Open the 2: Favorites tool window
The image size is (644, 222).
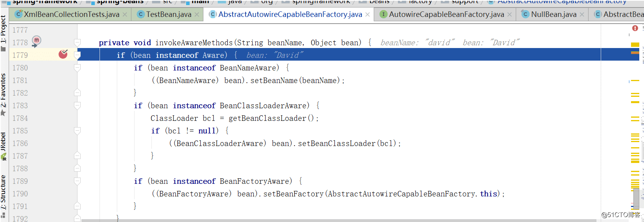pyautogui.click(x=4, y=94)
